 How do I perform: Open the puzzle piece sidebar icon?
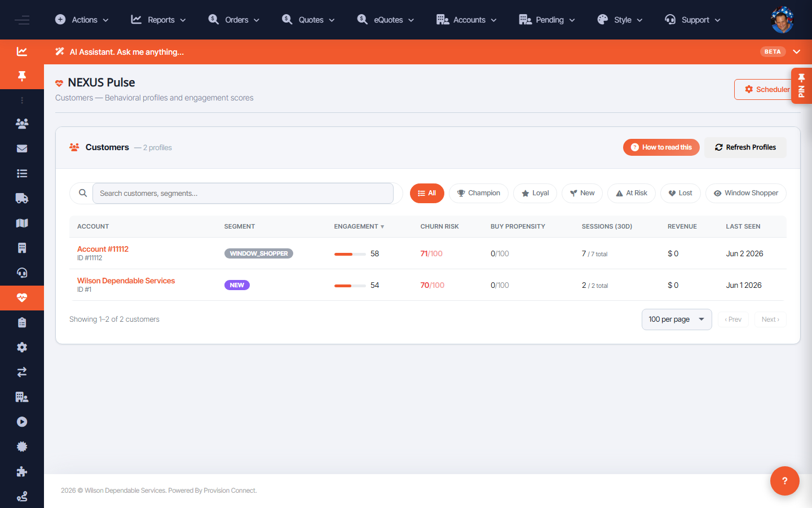[x=22, y=471]
